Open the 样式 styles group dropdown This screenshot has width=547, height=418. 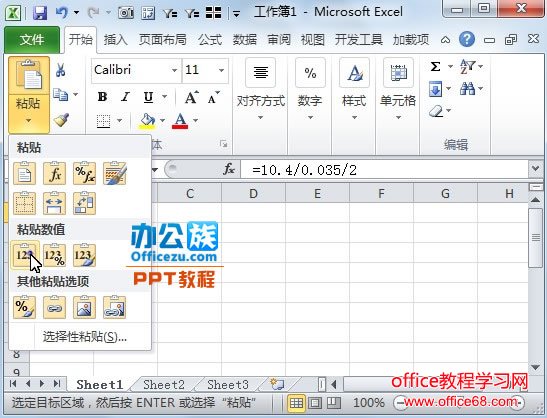354,118
